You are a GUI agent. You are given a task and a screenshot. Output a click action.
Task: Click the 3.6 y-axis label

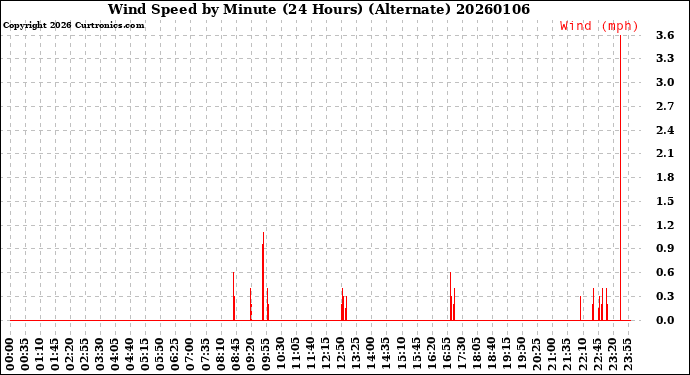coord(665,35)
